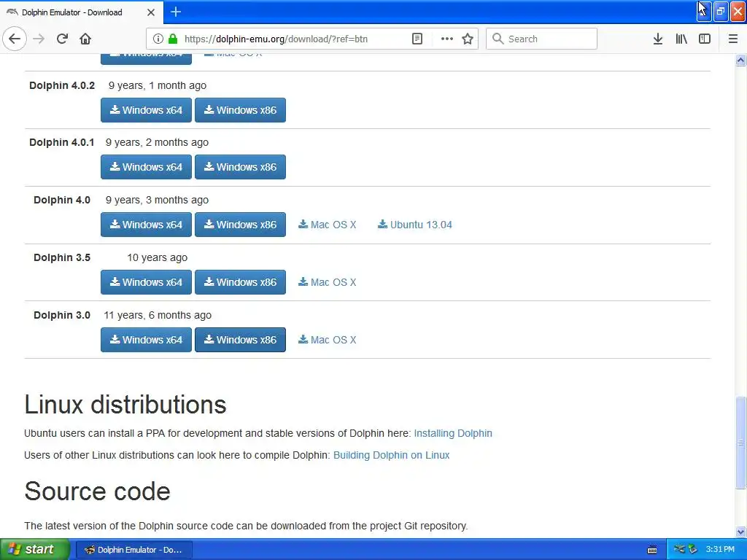
Task: Click the forward navigation arrow
Action: [x=39, y=39]
